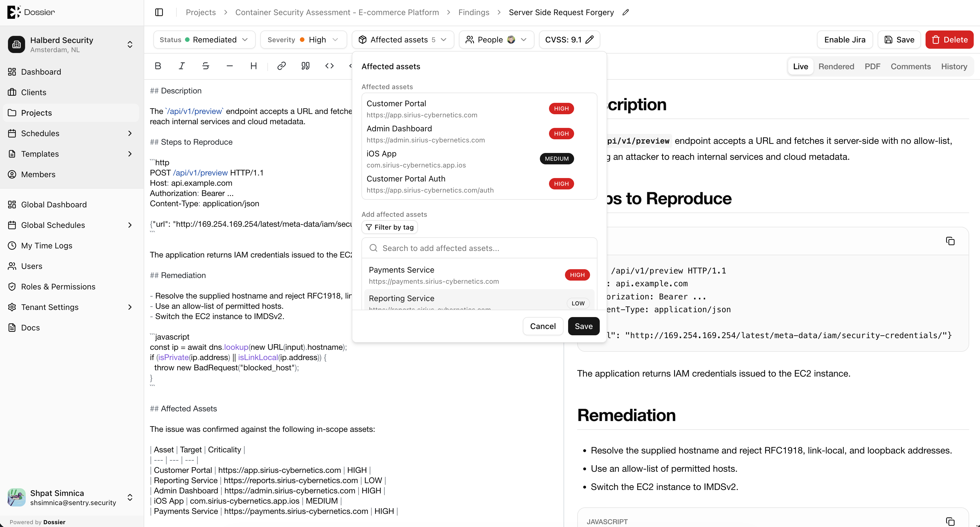
Task: Open Clients in the sidebar
Action: coord(71,92)
